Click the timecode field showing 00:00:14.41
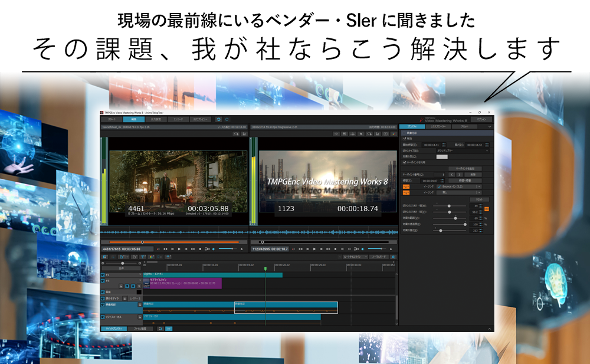Image resolution: width=590 pixels, height=364 pixels. pyautogui.click(x=432, y=145)
